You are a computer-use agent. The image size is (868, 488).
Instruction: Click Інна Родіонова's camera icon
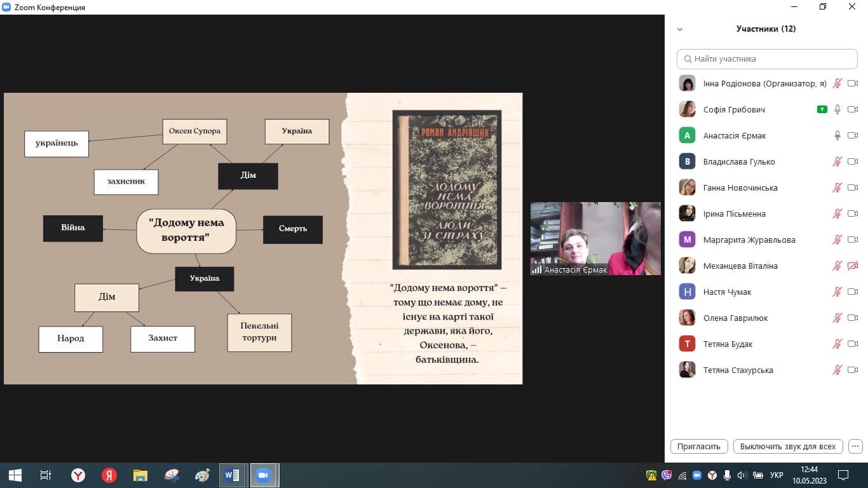[x=853, y=83]
